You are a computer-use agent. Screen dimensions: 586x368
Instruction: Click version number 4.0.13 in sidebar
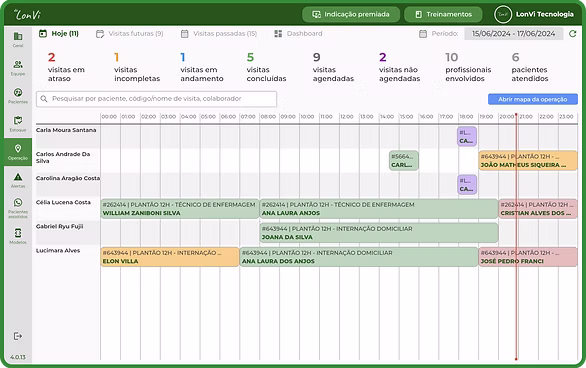[18, 357]
